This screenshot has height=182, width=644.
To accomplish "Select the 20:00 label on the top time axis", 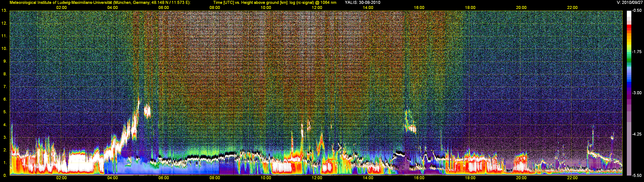I will pyautogui.click(x=521, y=7).
